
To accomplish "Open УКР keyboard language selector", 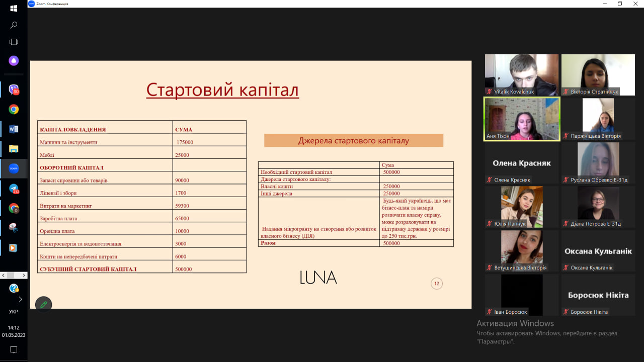I will coord(14,312).
